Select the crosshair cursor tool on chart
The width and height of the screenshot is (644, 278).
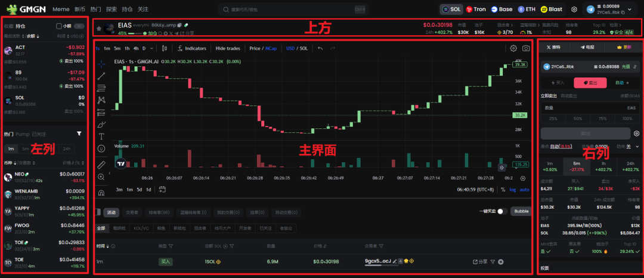pos(101,64)
